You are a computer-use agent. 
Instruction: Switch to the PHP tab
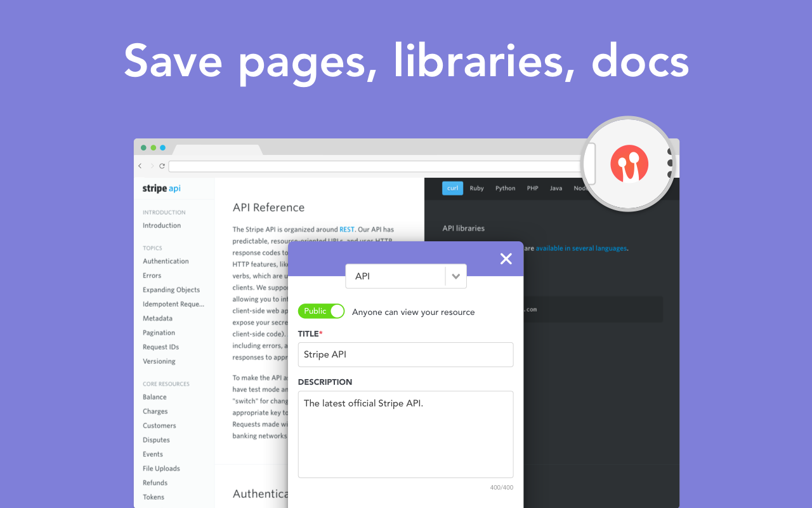(532, 188)
